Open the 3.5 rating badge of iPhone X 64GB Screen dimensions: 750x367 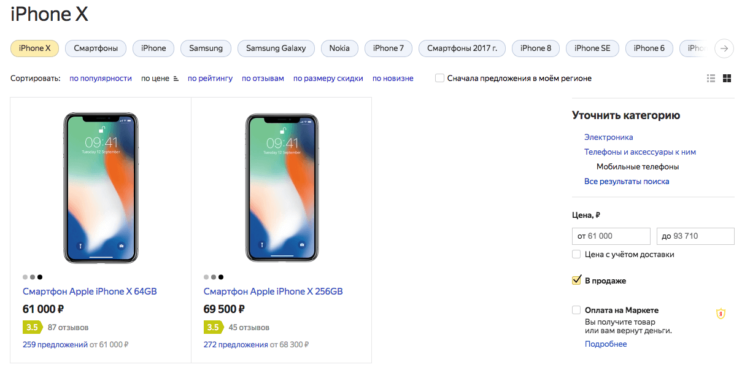coord(33,327)
